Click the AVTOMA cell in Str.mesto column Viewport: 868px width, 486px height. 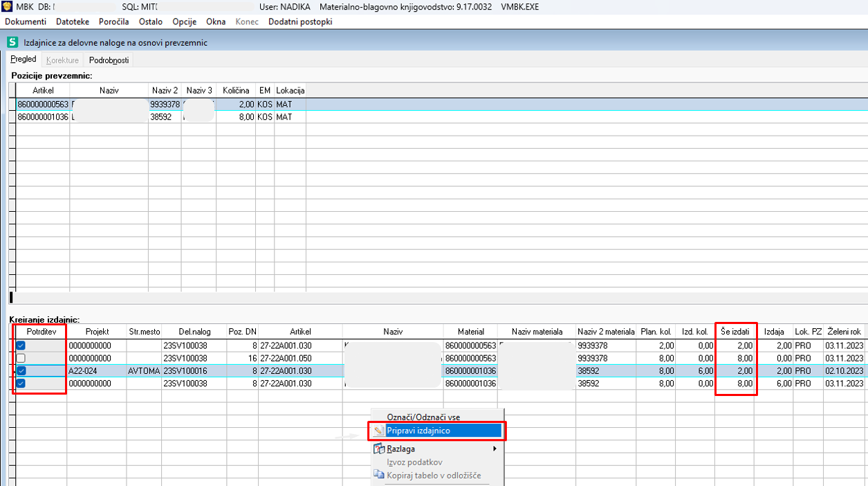144,371
